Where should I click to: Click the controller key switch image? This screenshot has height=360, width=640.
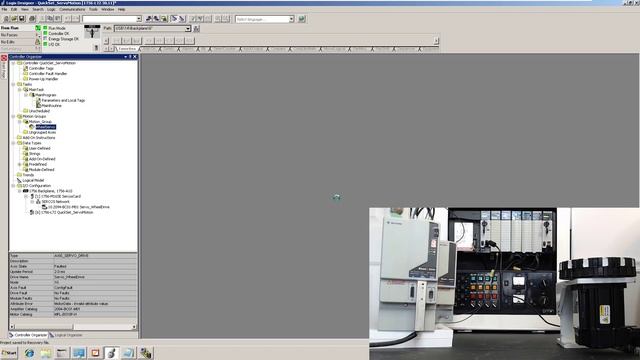(92, 32)
